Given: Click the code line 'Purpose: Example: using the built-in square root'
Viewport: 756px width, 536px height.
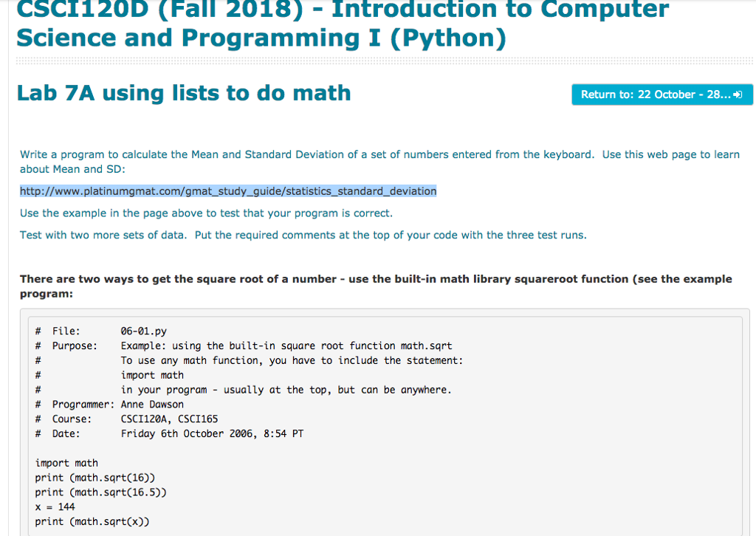Looking at the screenshot, I should [244, 346].
